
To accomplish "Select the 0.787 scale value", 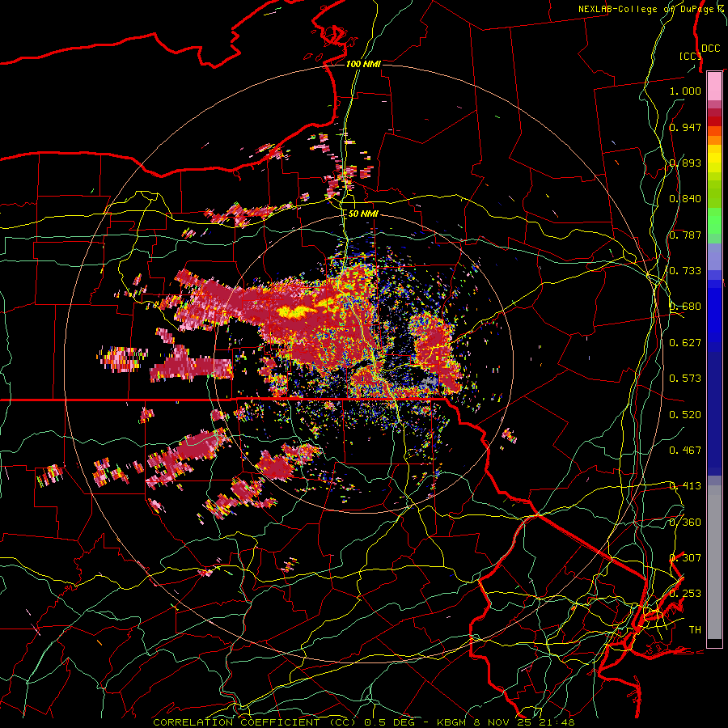I will pyautogui.click(x=685, y=235).
